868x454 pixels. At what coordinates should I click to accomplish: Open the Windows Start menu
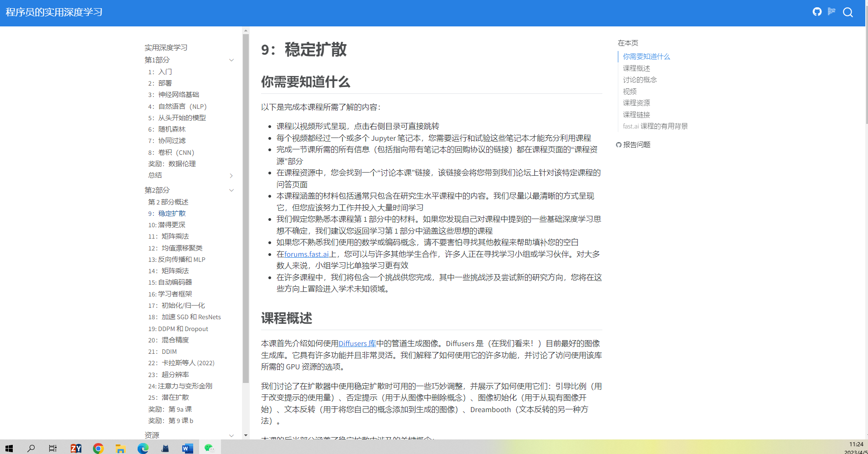coord(9,448)
